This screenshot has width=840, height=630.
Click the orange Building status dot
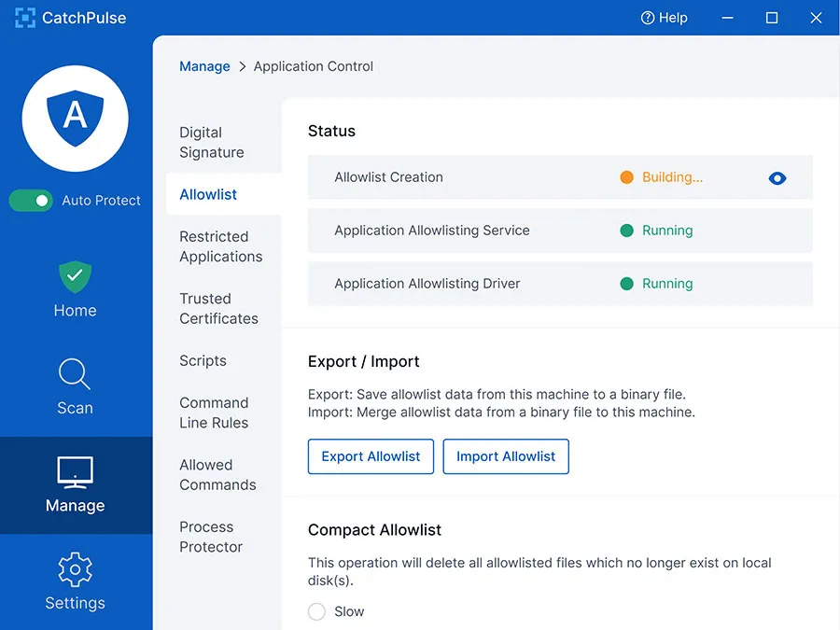point(626,177)
